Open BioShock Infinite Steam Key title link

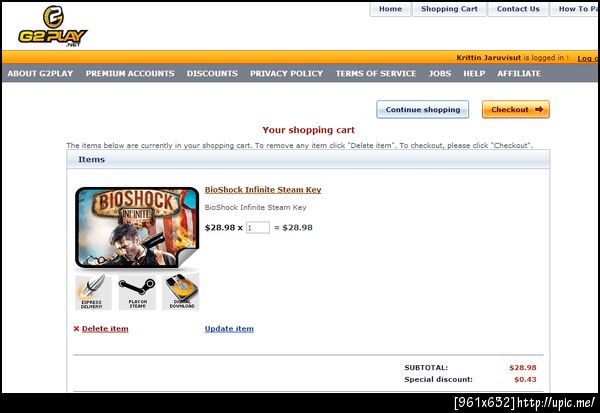click(x=263, y=190)
